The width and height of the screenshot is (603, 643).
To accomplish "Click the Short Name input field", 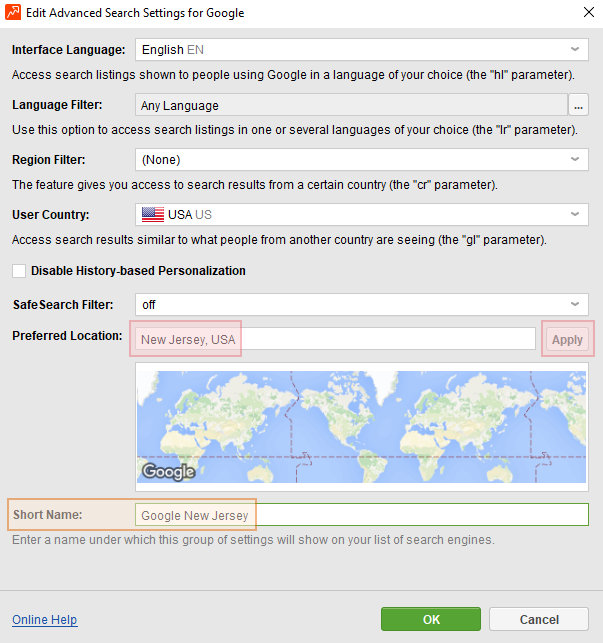I will point(362,515).
